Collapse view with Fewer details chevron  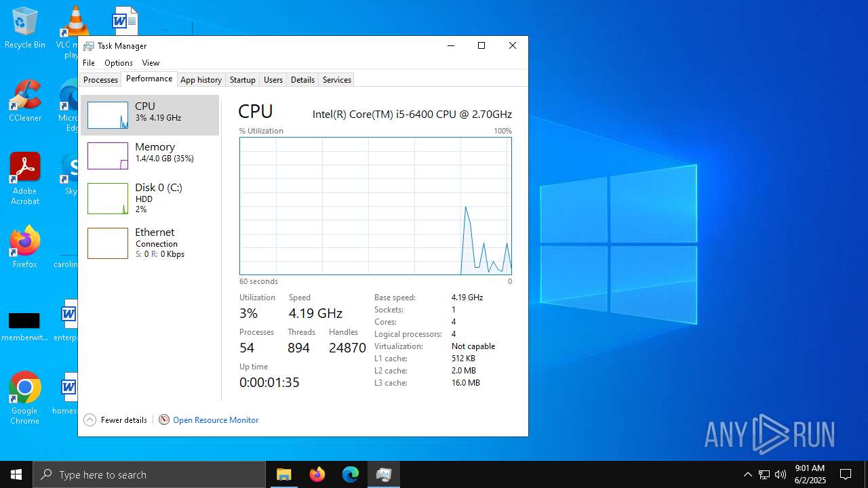pyautogui.click(x=90, y=420)
